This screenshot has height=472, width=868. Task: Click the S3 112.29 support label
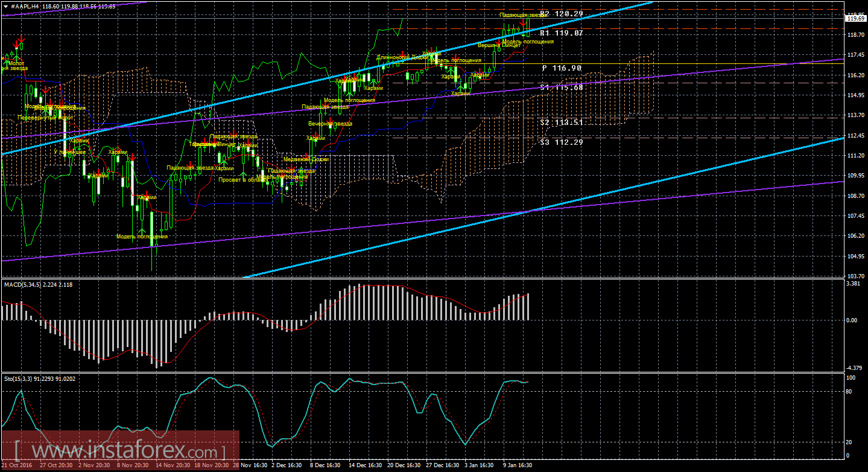point(561,142)
